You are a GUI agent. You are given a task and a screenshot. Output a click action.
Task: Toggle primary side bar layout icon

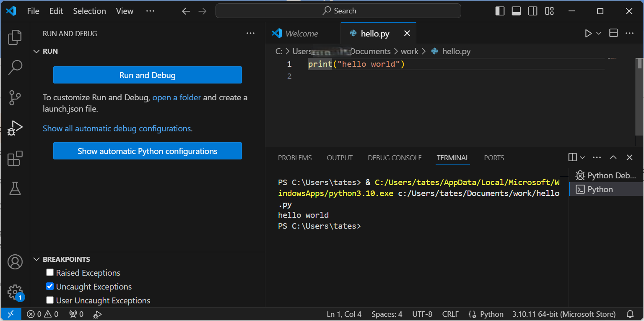(x=500, y=11)
